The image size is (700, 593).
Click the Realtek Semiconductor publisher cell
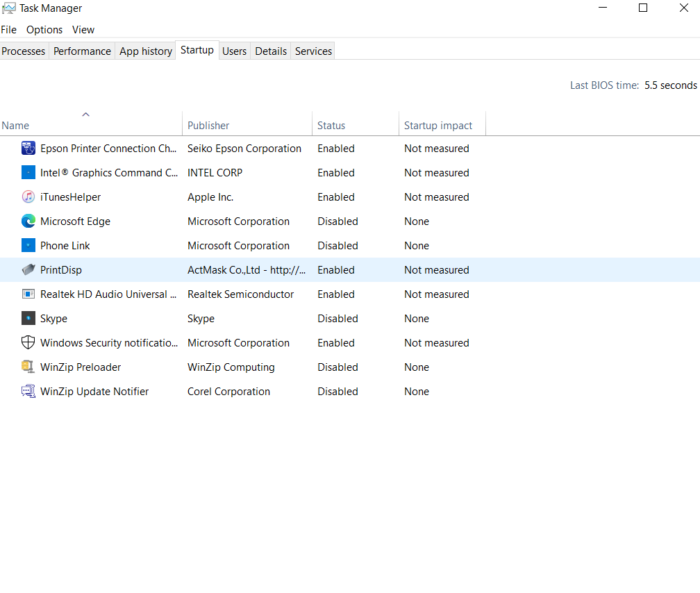240,294
